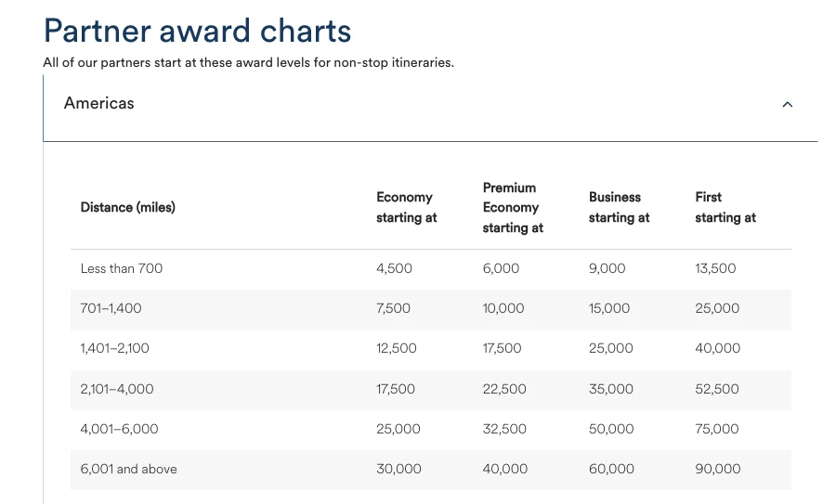Click the Premium Economy starting at header
This screenshot has height=504, width=836.
512,207
